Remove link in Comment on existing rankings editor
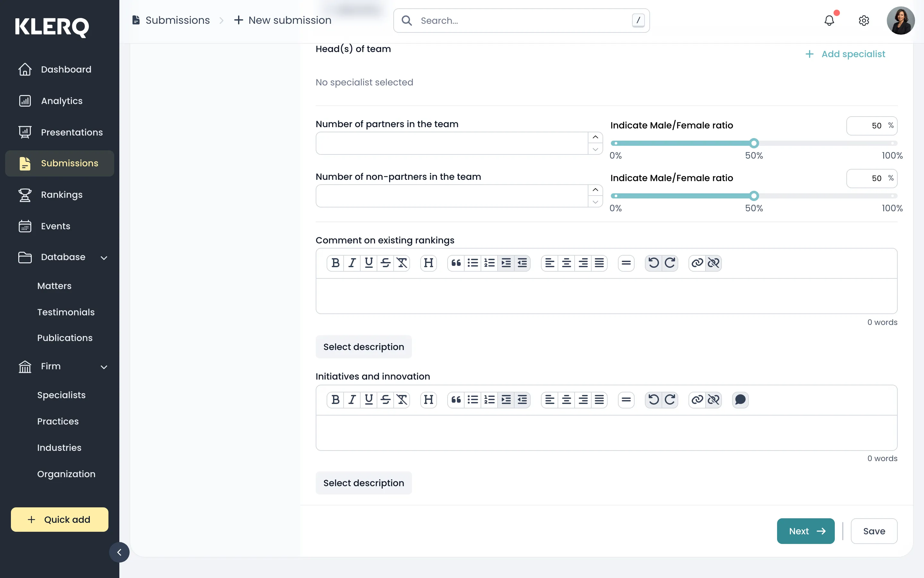The width and height of the screenshot is (924, 578). pyautogui.click(x=714, y=263)
